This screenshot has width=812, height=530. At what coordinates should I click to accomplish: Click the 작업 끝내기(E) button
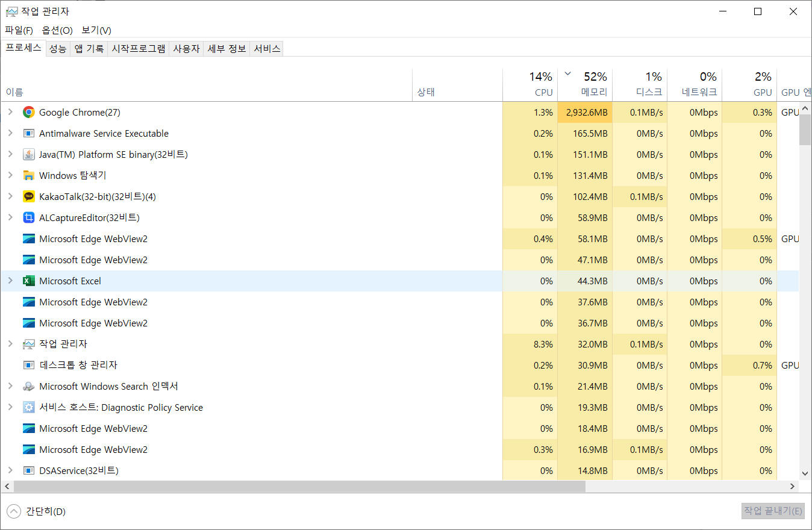click(x=773, y=511)
